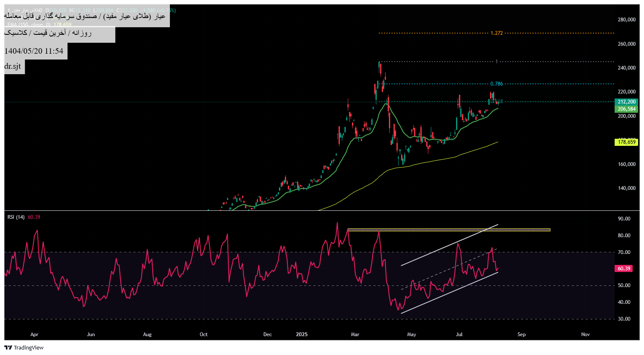Open the RSI (14) indicator legend

(16, 217)
